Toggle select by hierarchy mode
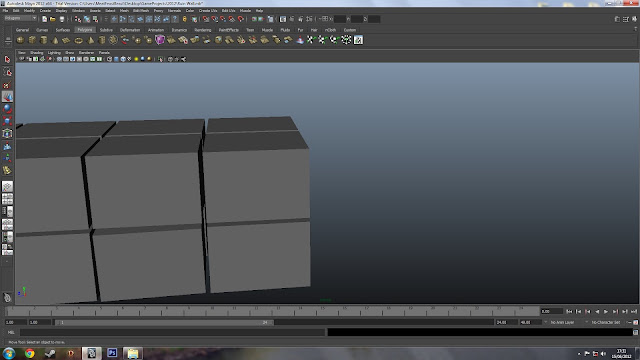640x360 pixels. click(x=78, y=19)
